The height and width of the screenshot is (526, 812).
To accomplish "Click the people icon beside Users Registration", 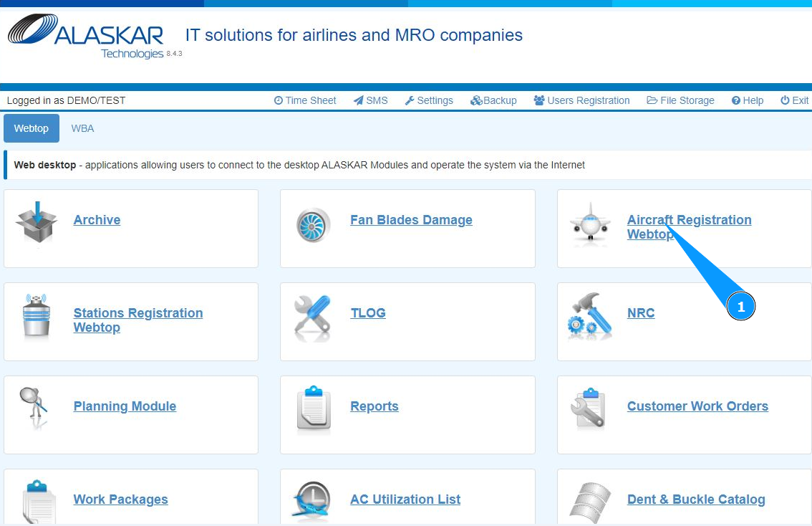I will pos(539,100).
